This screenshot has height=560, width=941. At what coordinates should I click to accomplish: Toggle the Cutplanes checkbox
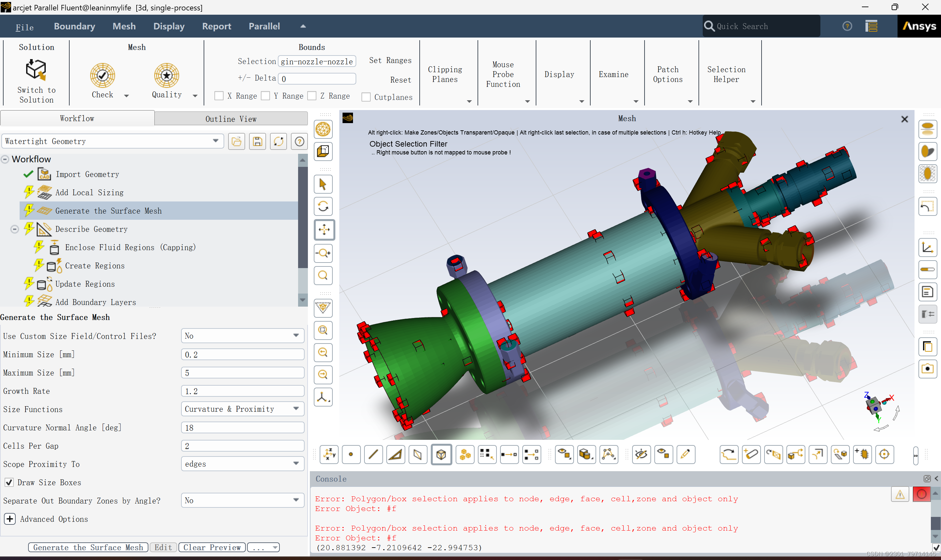coord(366,97)
